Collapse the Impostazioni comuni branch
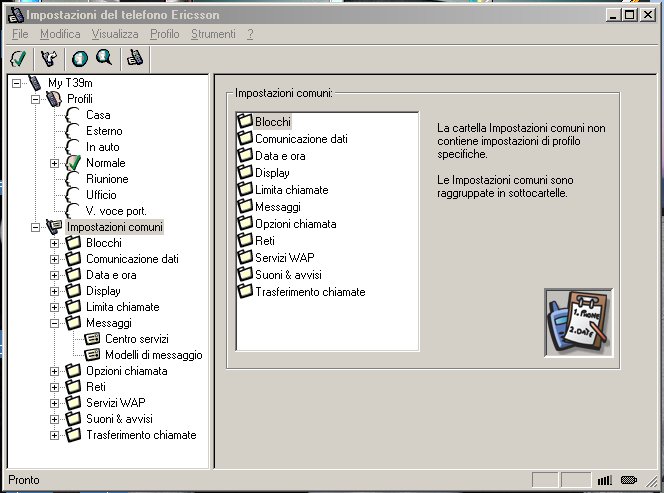Viewport: 664px width, 493px height. pyautogui.click(x=35, y=227)
